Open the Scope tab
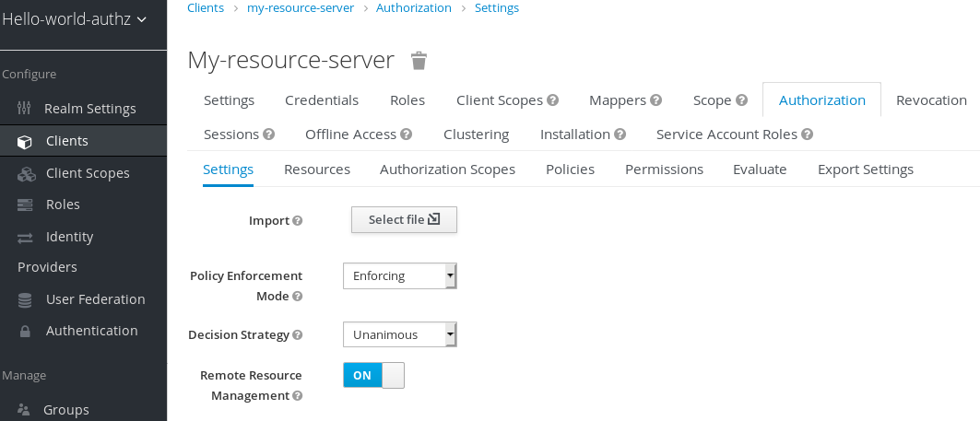Viewport: 980px width, 421px height. [712, 99]
